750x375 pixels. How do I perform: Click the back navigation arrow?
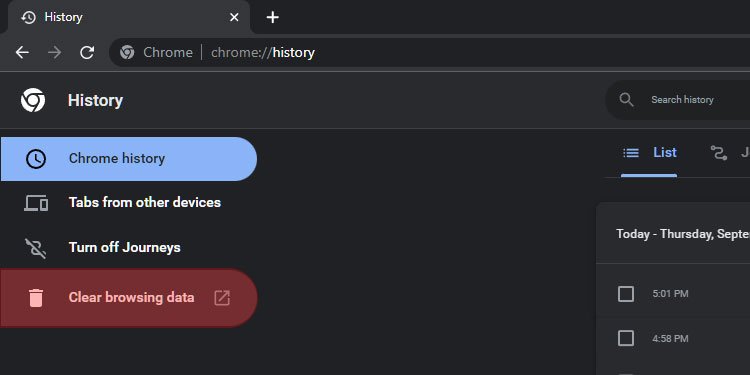tap(22, 52)
